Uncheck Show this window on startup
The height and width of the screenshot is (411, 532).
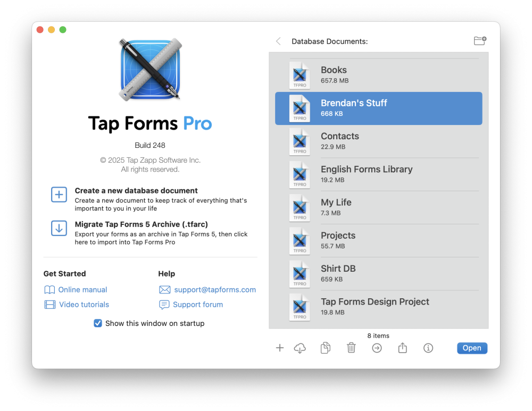98,323
